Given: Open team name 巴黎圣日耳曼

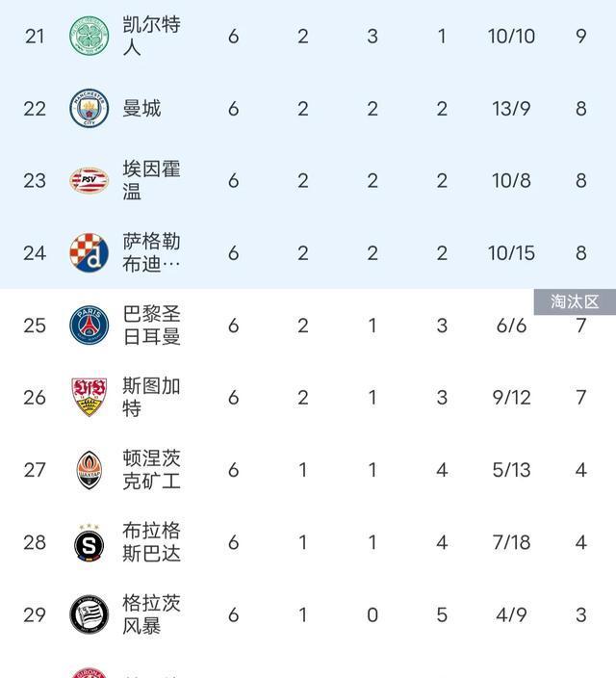Looking at the screenshot, I should click(151, 326).
